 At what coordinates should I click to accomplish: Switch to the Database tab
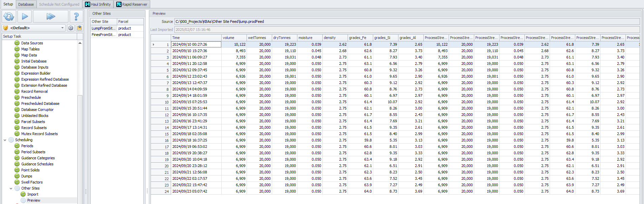26,4
